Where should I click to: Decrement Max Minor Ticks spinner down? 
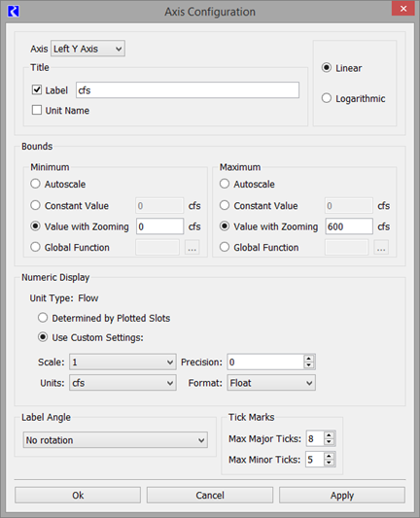(329, 463)
